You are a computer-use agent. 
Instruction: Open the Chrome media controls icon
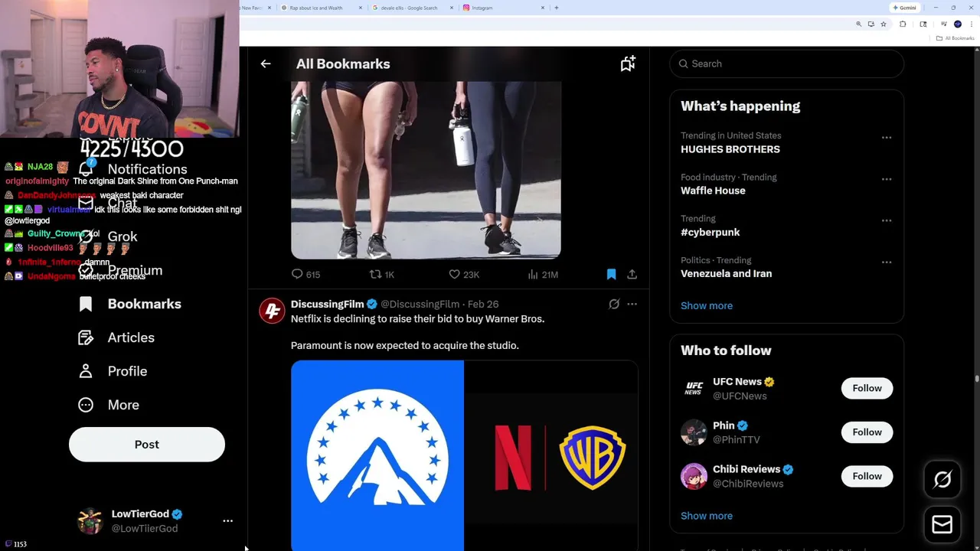tap(943, 24)
